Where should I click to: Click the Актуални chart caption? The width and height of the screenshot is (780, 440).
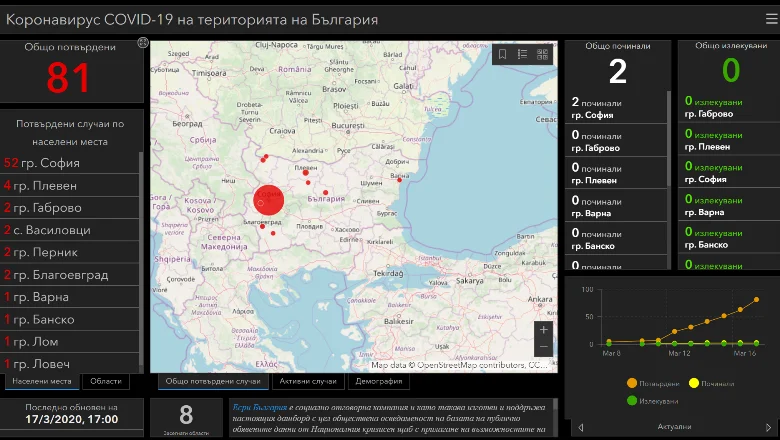(x=674, y=427)
